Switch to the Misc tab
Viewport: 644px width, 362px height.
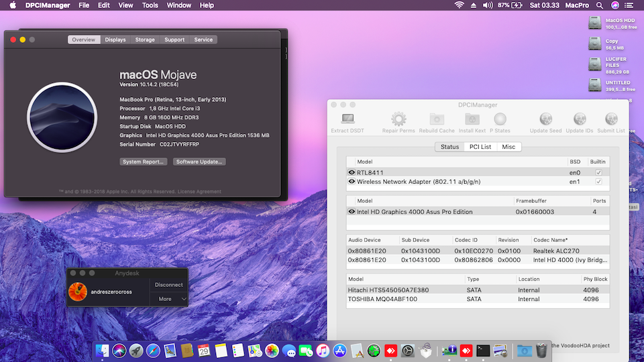[x=508, y=147]
